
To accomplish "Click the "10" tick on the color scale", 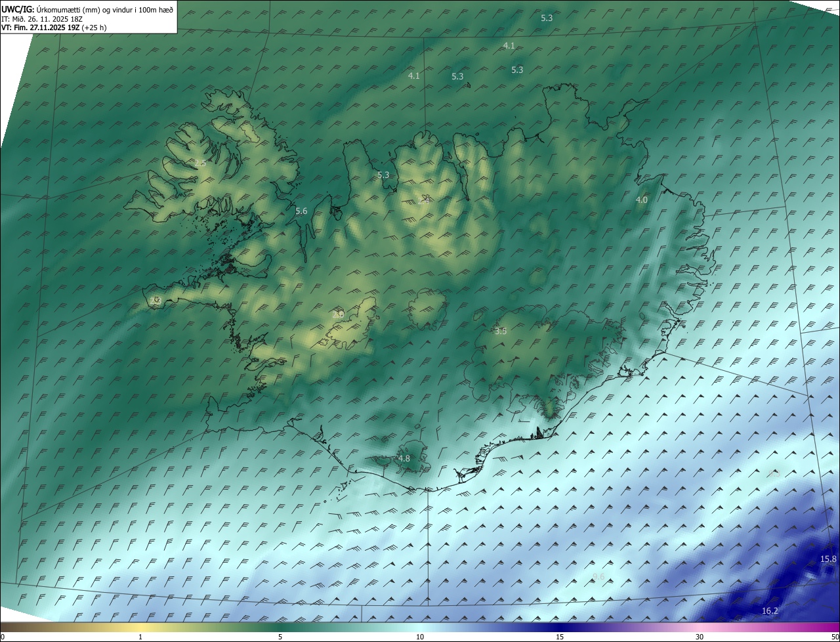I will pyautogui.click(x=420, y=637).
